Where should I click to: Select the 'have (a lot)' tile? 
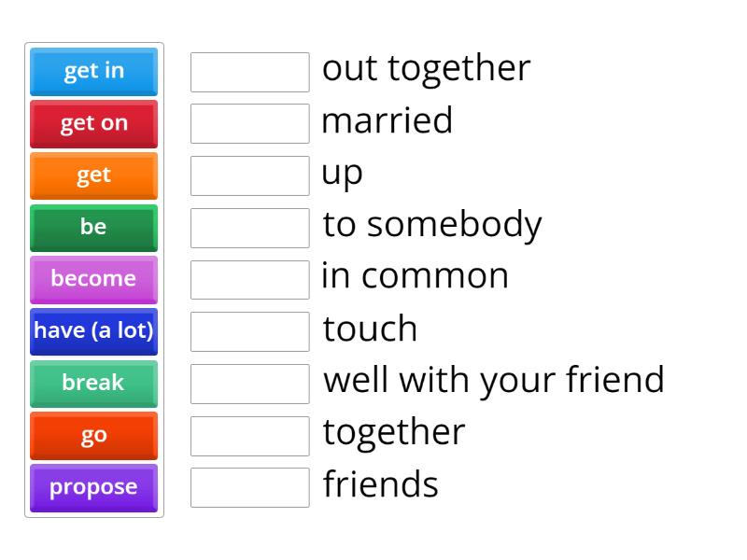click(x=92, y=331)
